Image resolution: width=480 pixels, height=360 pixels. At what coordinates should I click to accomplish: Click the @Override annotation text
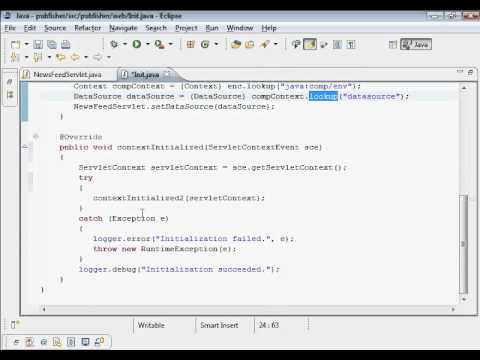pos(81,137)
